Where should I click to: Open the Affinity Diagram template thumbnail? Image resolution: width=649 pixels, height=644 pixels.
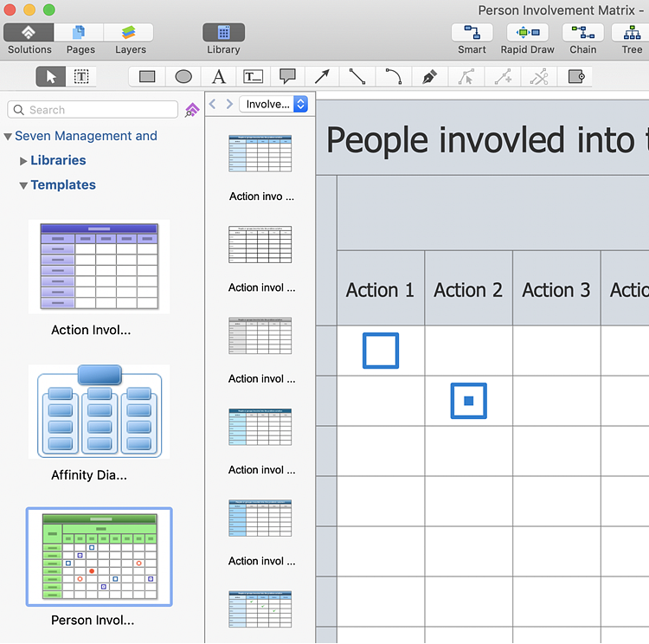click(100, 412)
